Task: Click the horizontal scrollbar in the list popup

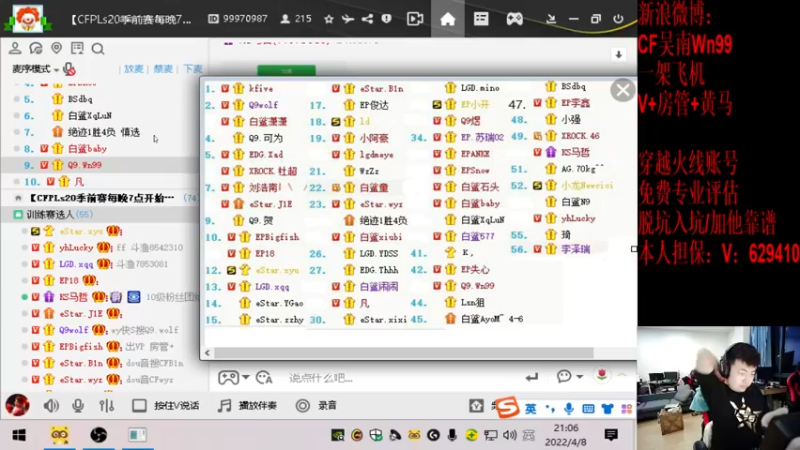Action: point(404,353)
